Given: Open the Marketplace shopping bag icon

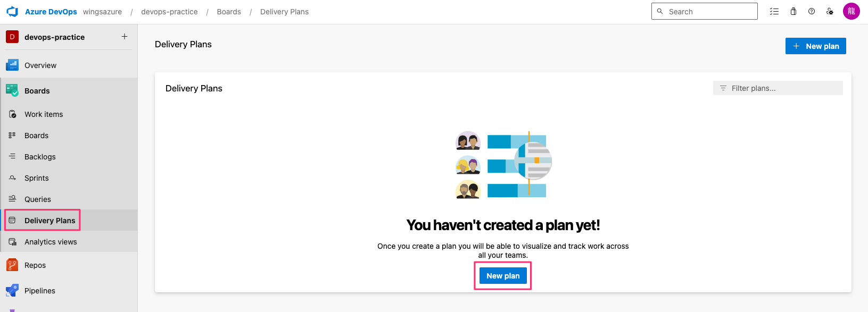Looking at the screenshot, I should 793,11.
